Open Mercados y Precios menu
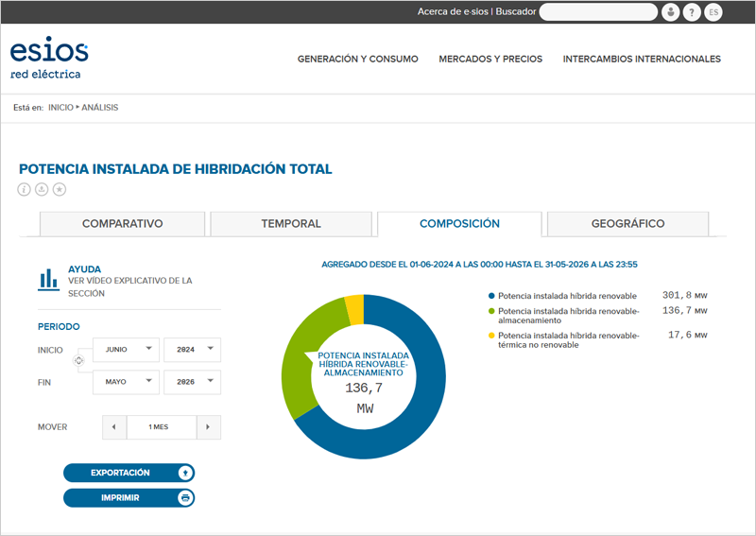Image resolution: width=756 pixels, height=536 pixels. (x=490, y=59)
